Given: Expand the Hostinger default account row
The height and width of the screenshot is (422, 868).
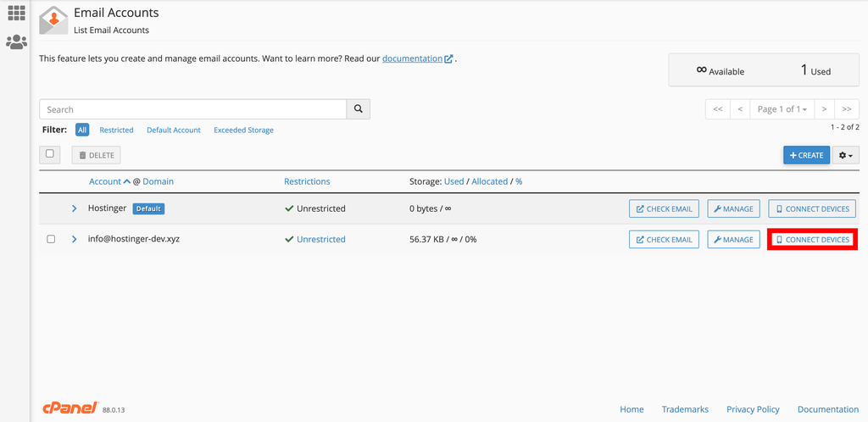Looking at the screenshot, I should 75,208.
